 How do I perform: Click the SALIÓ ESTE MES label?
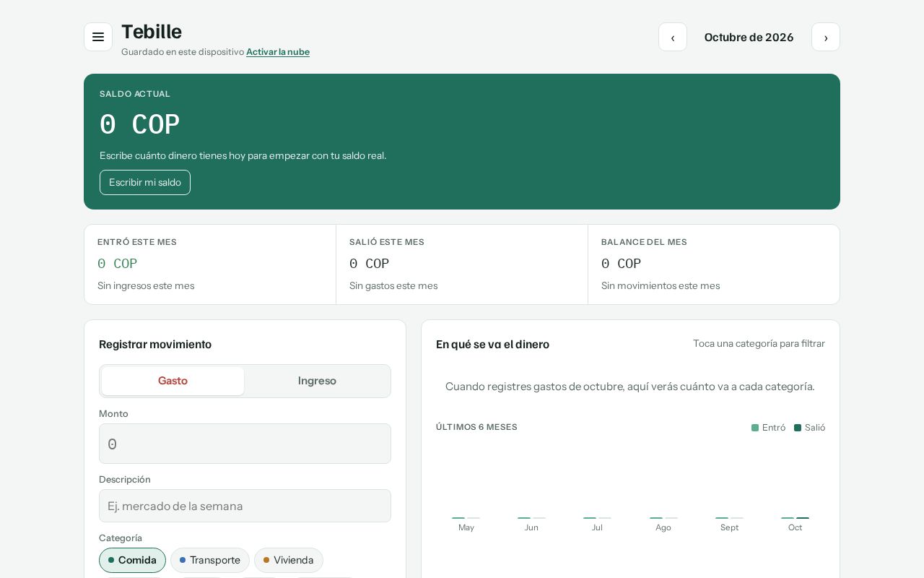point(387,242)
